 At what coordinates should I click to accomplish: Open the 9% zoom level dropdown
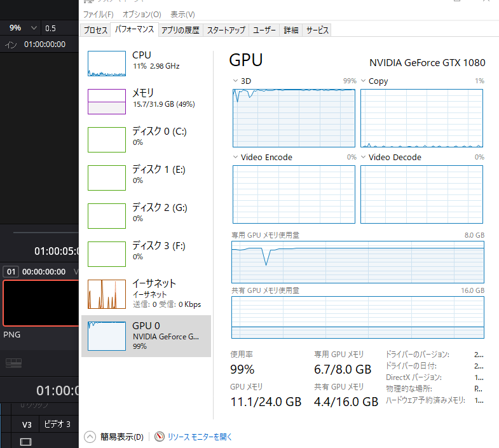click(33, 28)
